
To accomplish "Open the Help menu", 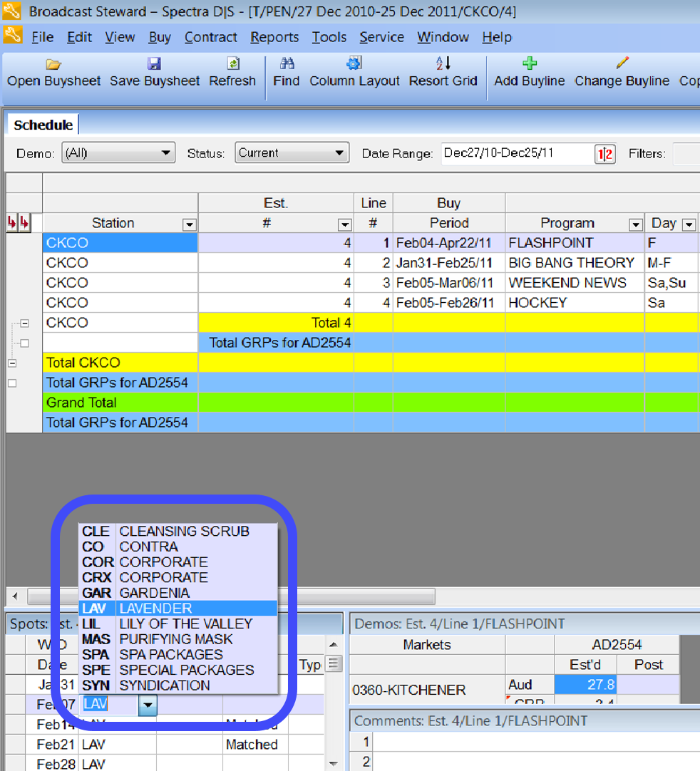I will (x=497, y=37).
